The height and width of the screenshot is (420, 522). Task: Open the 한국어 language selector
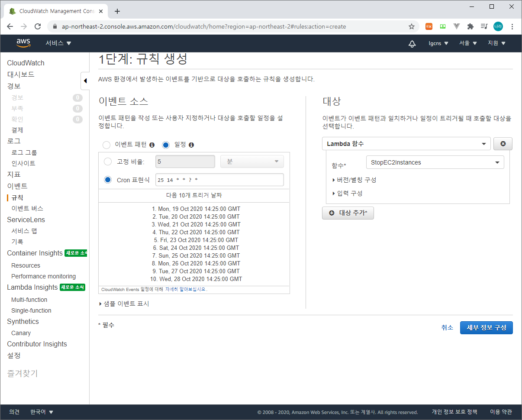42,412
